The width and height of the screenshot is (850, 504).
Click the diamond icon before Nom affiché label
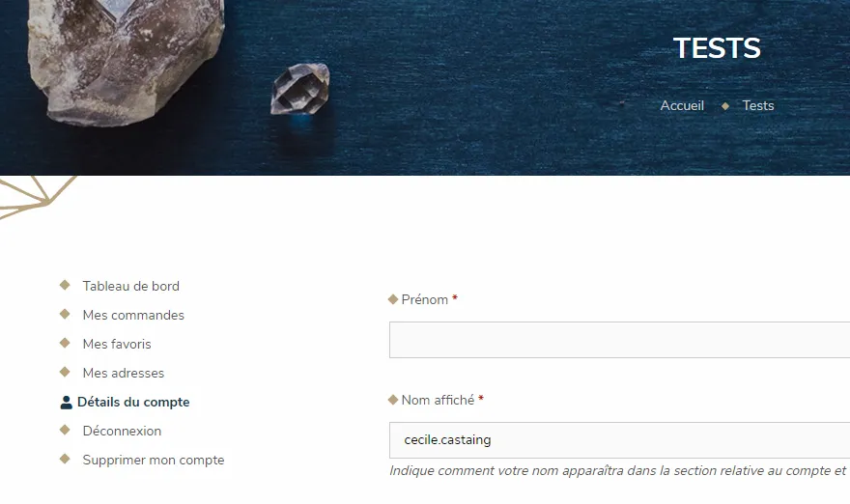393,400
